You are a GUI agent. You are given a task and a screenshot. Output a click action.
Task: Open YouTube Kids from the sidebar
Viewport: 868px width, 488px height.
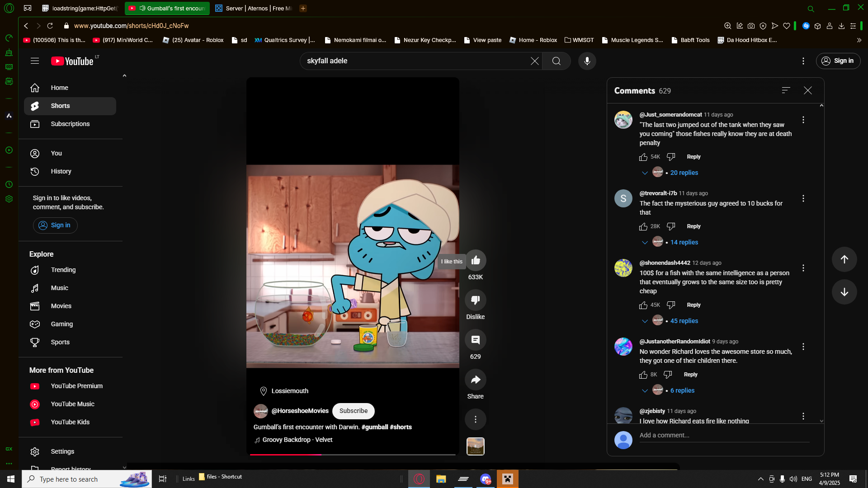pyautogui.click(x=70, y=422)
